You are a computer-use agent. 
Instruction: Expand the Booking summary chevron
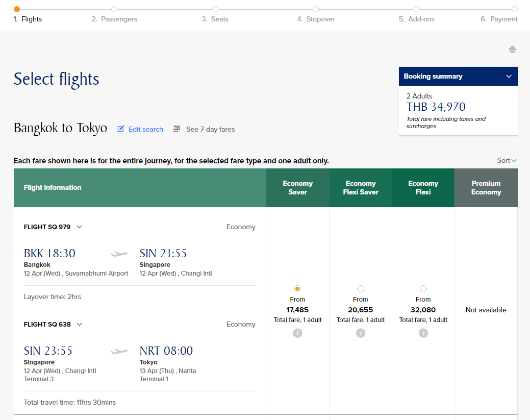[509, 77]
